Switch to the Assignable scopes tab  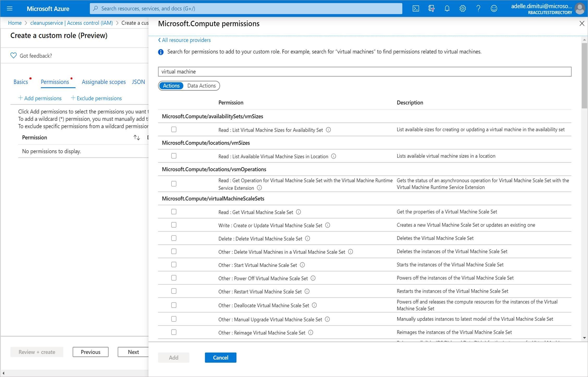point(103,82)
